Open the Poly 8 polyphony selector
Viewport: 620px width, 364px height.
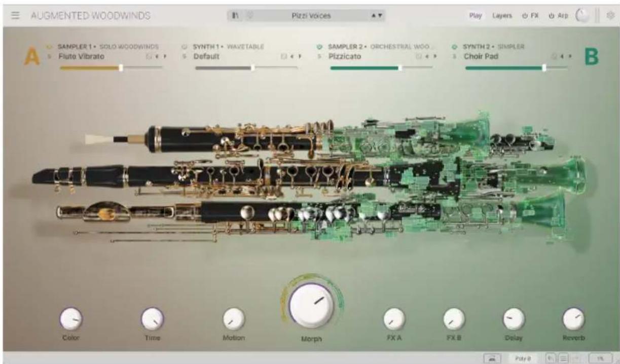[x=523, y=357]
